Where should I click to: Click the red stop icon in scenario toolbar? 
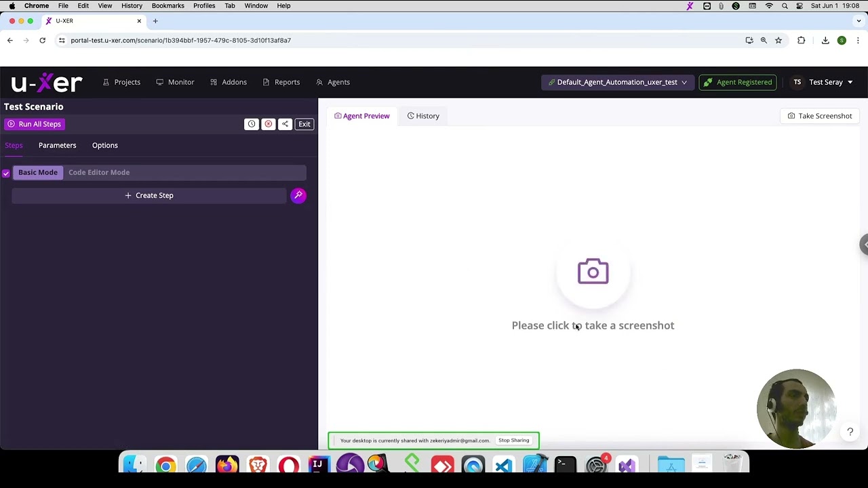click(269, 124)
